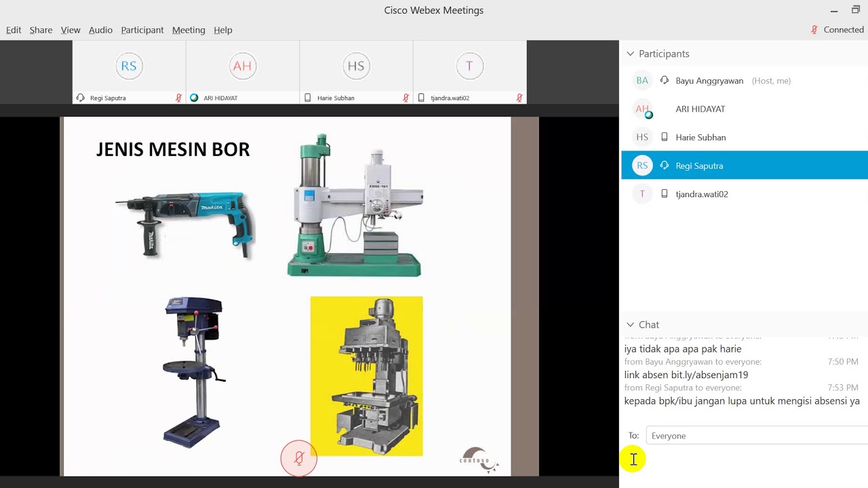The width and height of the screenshot is (868, 488).
Task: Collapse the Chat panel
Action: point(630,325)
